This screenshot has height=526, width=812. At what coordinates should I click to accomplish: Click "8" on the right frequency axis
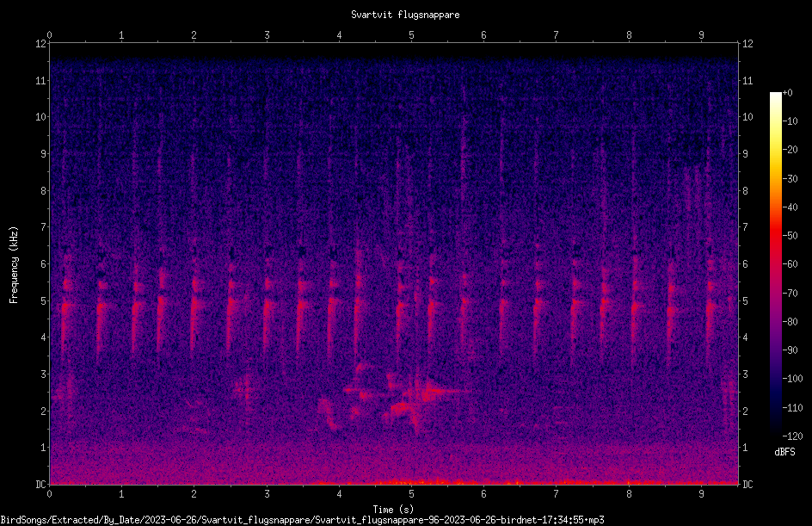pyautogui.click(x=745, y=191)
